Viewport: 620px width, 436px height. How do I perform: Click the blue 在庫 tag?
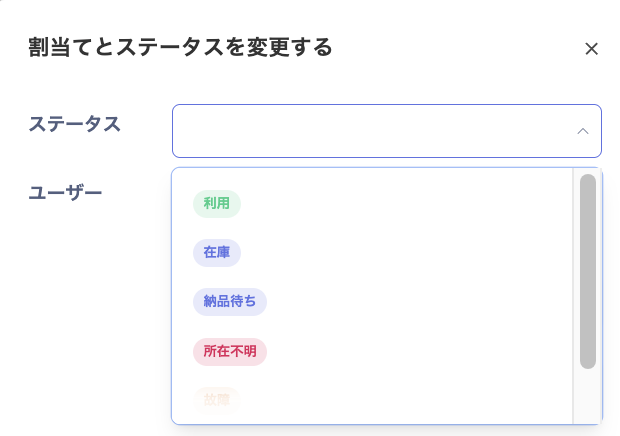[x=217, y=253]
